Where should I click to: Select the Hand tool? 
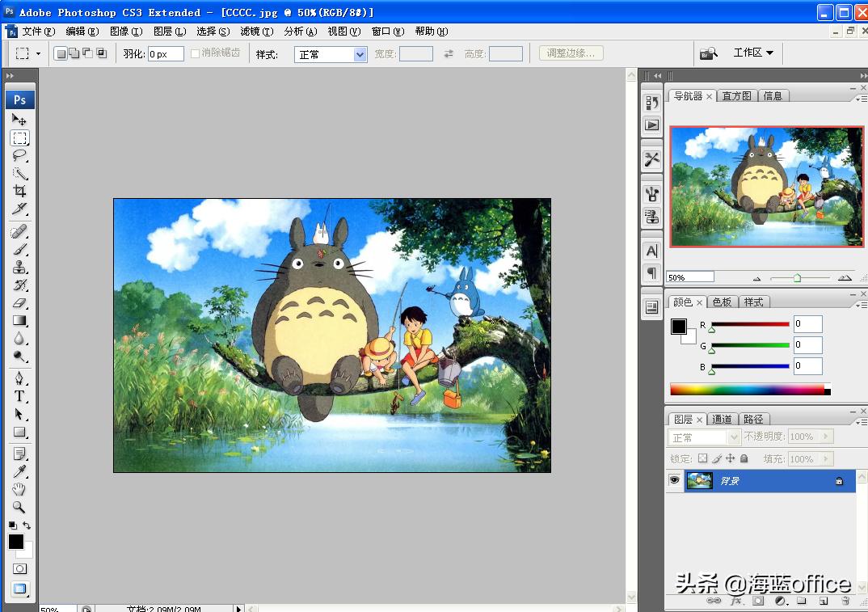pos(18,489)
